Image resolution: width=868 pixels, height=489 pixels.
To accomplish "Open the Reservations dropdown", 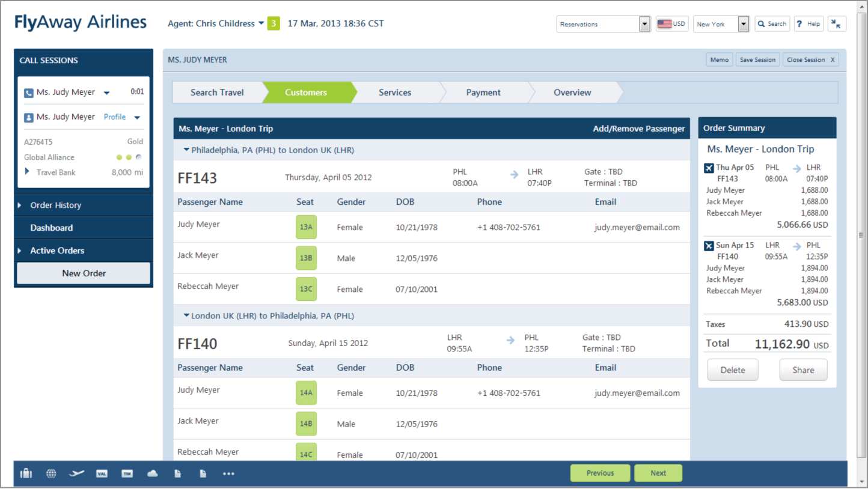I will point(604,24).
